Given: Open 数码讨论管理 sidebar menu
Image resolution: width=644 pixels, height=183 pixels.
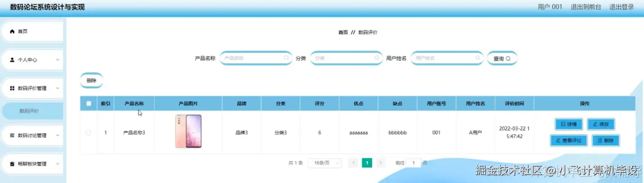Looking at the screenshot, I should coord(32,135).
